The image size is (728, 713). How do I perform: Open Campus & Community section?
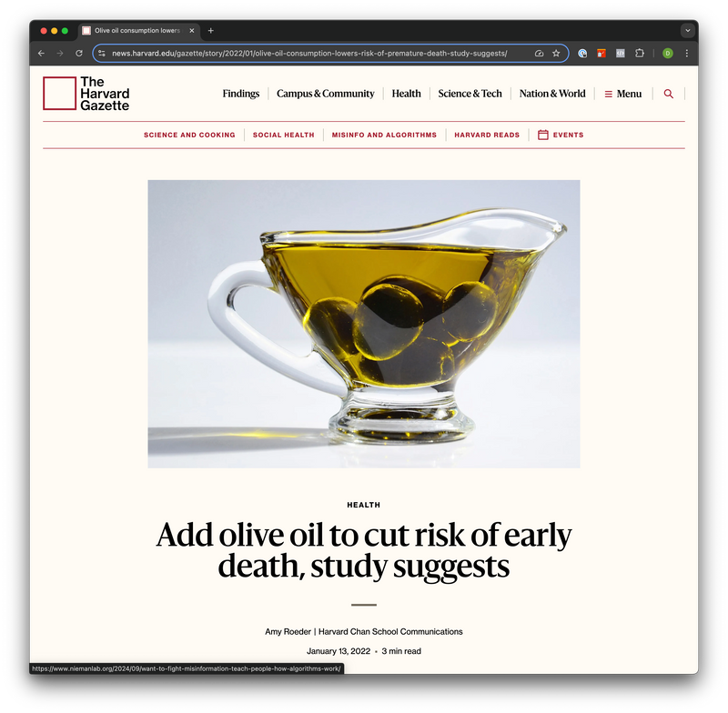click(326, 94)
